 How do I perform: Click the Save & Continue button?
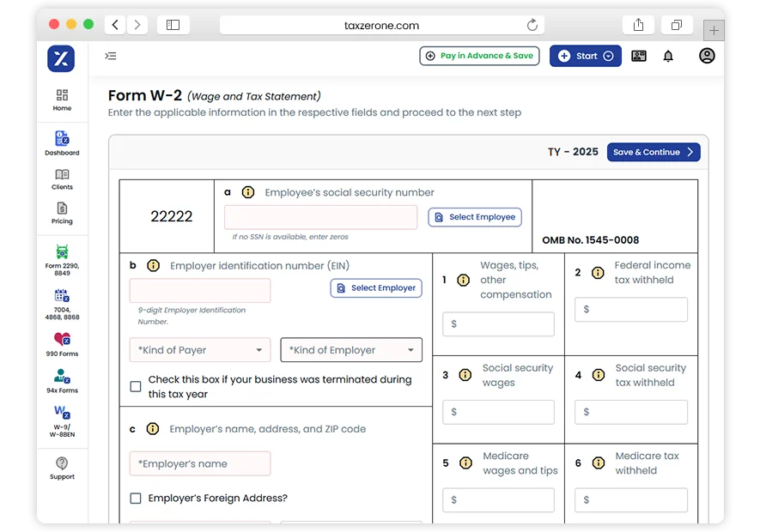(654, 152)
